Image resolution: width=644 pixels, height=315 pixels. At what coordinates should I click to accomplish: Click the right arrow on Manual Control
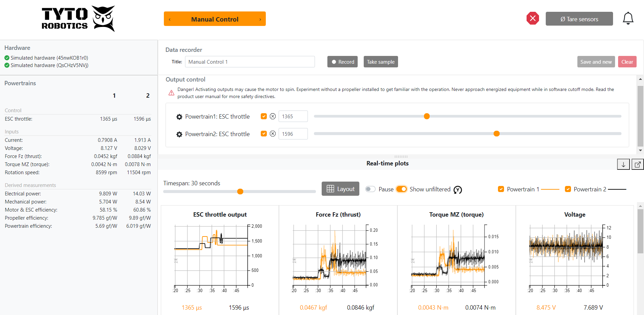pyautogui.click(x=260, y=19)
